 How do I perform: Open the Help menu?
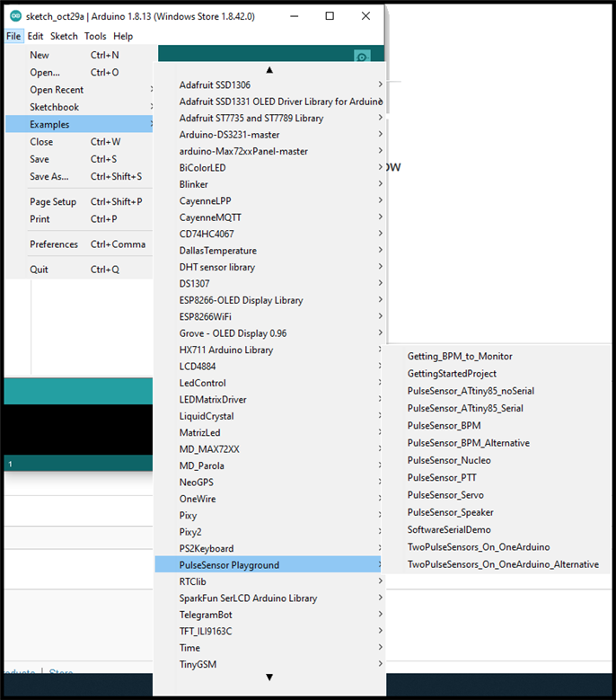point(123,36)
